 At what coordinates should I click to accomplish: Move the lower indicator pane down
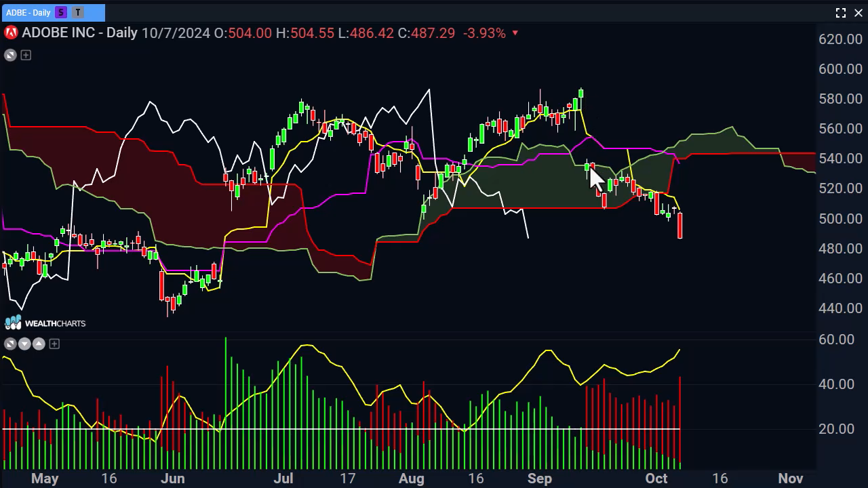24,344
